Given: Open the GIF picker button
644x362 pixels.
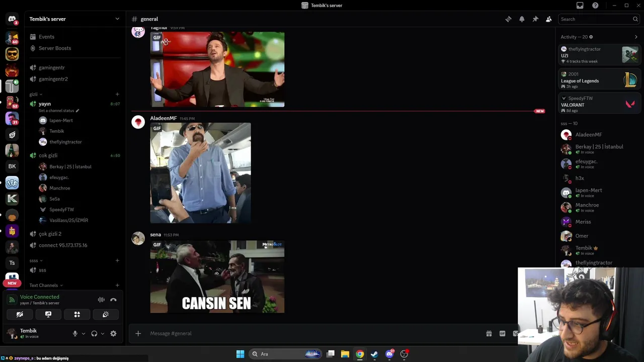Looking at the screenshot, I should click(x=502, y=333).
